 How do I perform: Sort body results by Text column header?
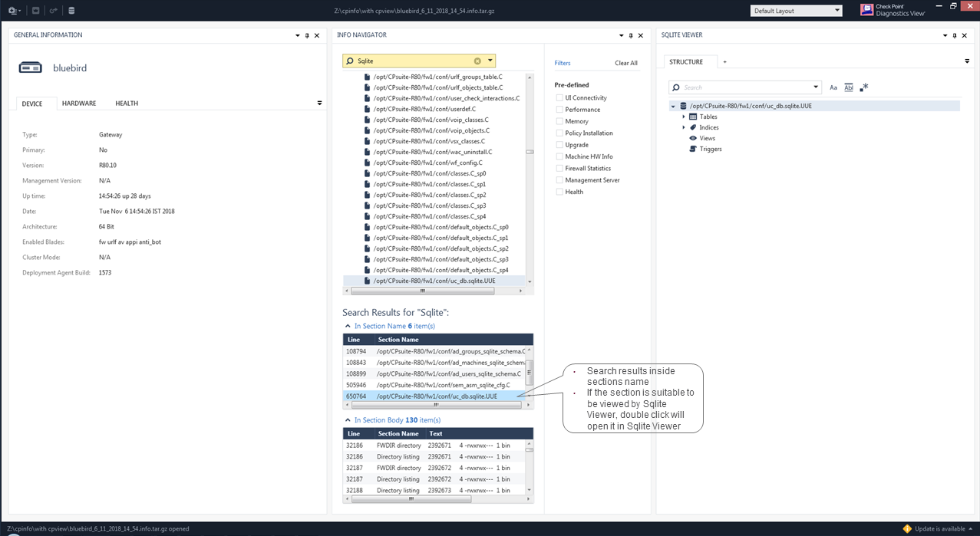479,433
